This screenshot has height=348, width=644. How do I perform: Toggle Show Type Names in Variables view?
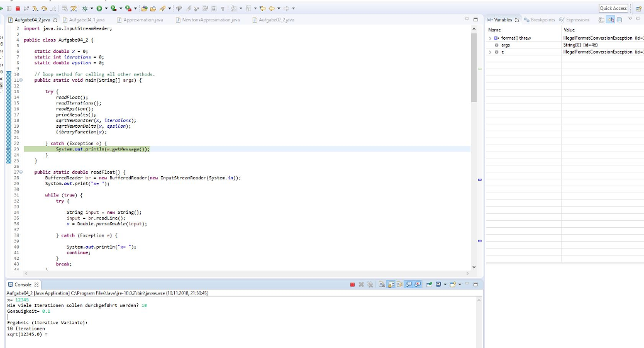(x=602, y=20)
